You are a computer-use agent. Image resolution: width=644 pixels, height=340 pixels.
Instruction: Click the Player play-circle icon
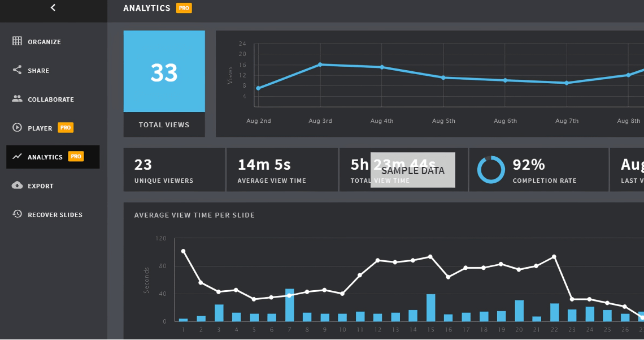tap(17, 127)
